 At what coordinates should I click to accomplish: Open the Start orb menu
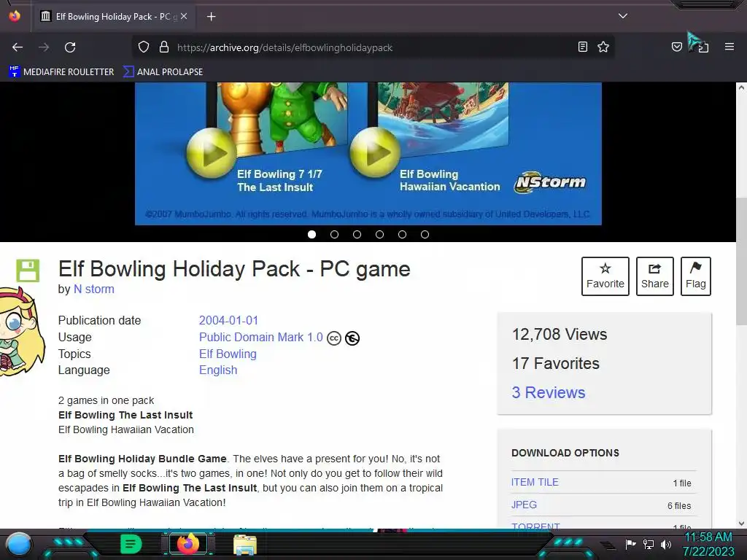(20, 544)
